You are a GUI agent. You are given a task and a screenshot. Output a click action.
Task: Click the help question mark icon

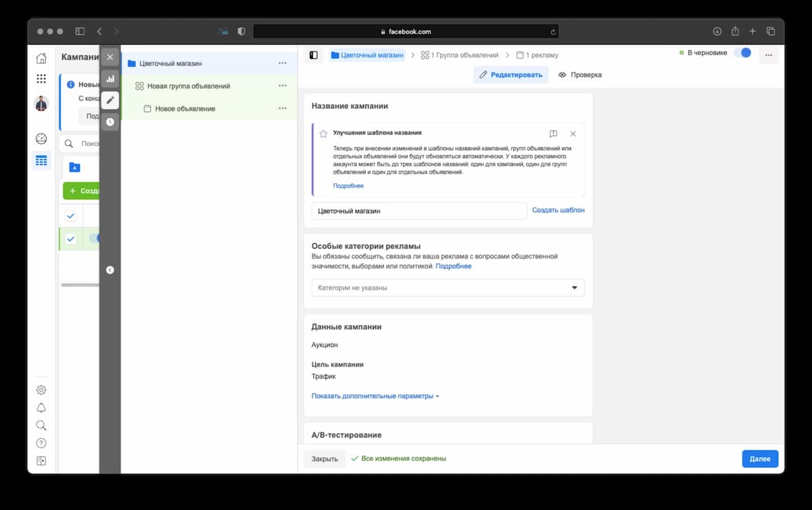pyautogui.click(x=41, y=443)
